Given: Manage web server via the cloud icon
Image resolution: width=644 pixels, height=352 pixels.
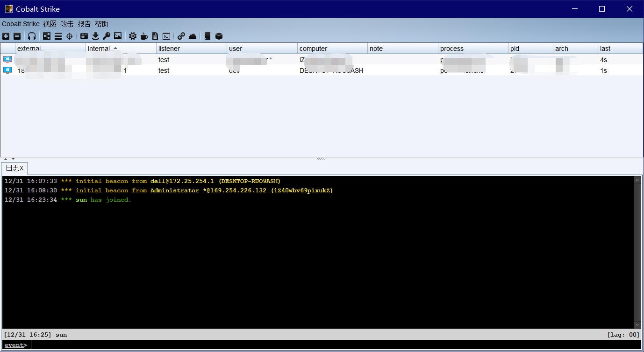Looking at the screenshot, I should 193,36.
